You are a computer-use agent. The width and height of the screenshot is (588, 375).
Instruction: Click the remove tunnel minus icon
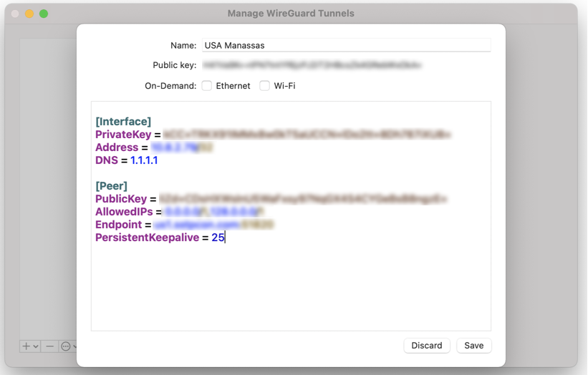[x=49, y=346]
